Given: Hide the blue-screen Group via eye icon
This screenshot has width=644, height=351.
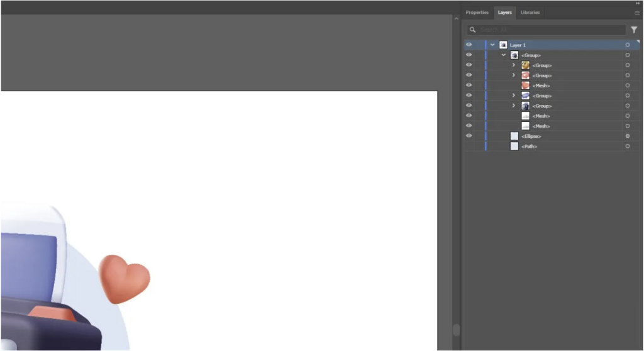Looking at the screenshot, I should pos(469,96).
